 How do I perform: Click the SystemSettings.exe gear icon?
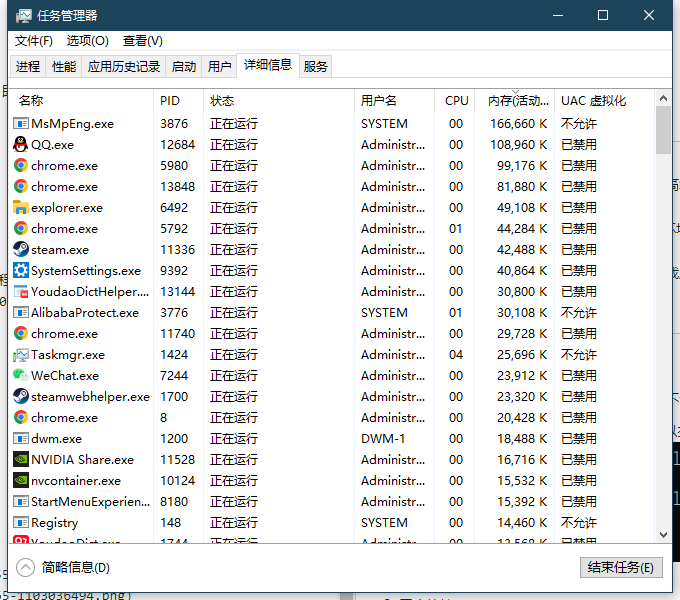pos(20,271)
